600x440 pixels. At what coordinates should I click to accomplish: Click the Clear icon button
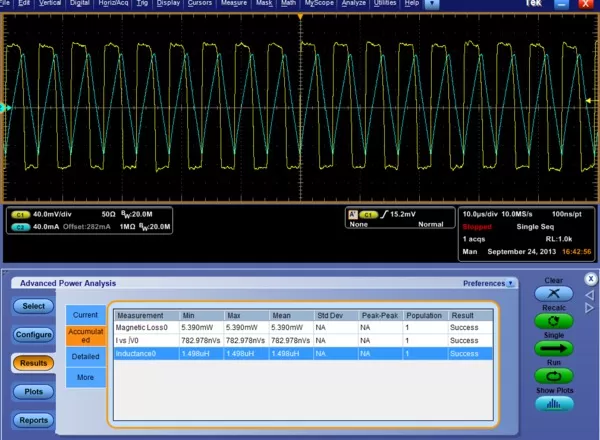click(x=553, y=294)
